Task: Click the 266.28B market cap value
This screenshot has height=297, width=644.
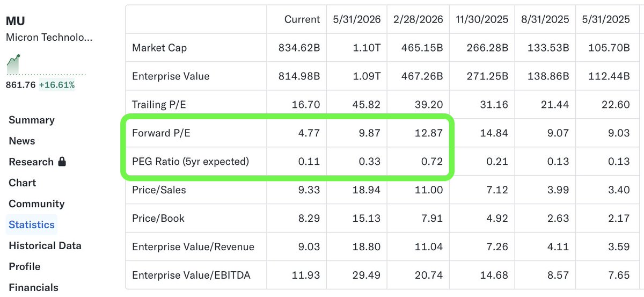Action: 487,48
